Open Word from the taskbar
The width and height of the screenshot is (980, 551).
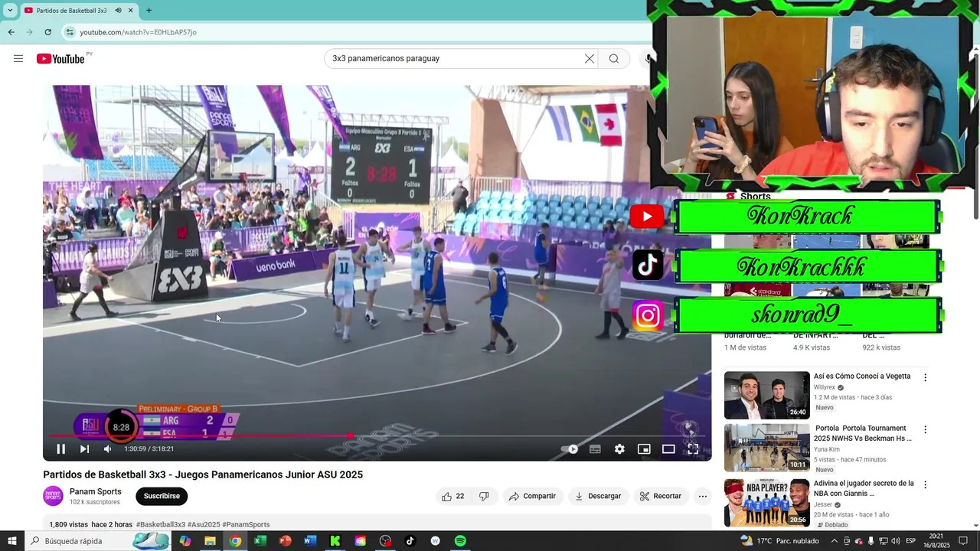click(x=310, y=541)
